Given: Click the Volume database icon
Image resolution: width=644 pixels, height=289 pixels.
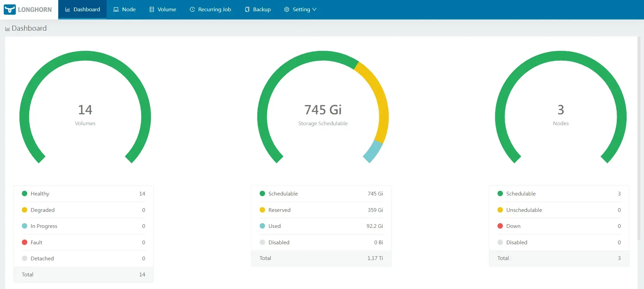Looking at the screenshot, I should click(x=152, y=10).
